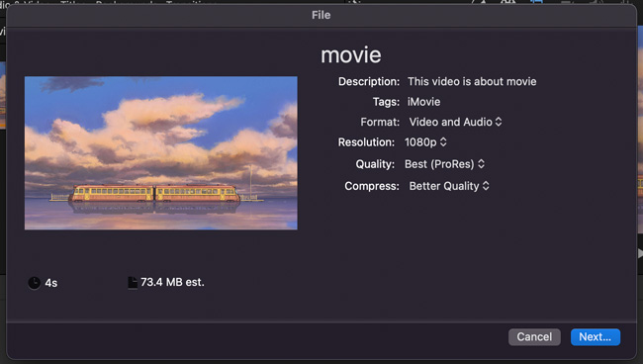Click the Format: label
Viewport: 643px width, 364px height.
point(380,122)
